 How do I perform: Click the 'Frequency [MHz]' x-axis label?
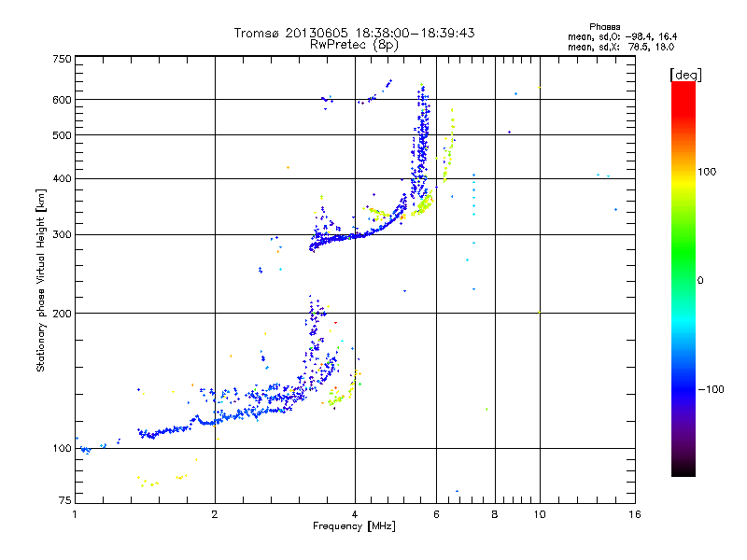click(x=354, y=526)
